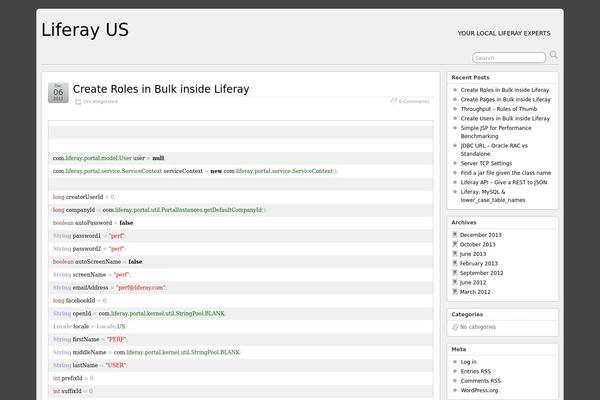Image resolution: width=600 pixels, height=400 pixels.
Task: Click the code line declaring serviceContext
Action: (x=241, y=171)
